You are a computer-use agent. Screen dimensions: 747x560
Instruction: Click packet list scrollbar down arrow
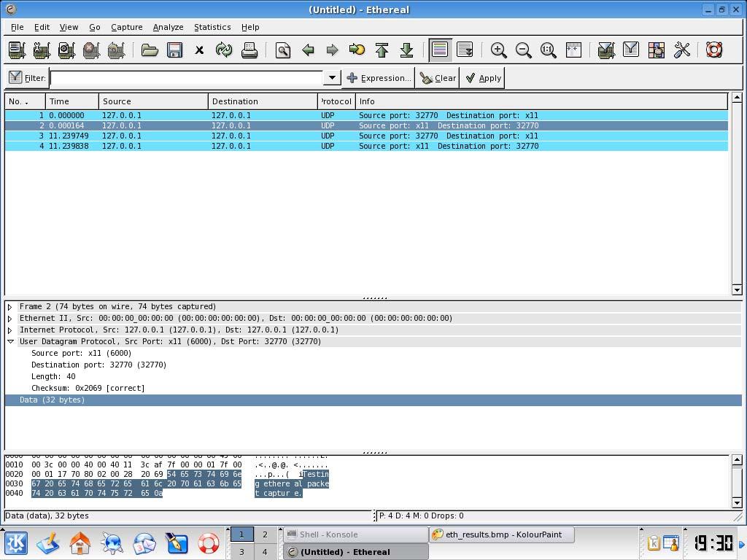pos(737,290)
